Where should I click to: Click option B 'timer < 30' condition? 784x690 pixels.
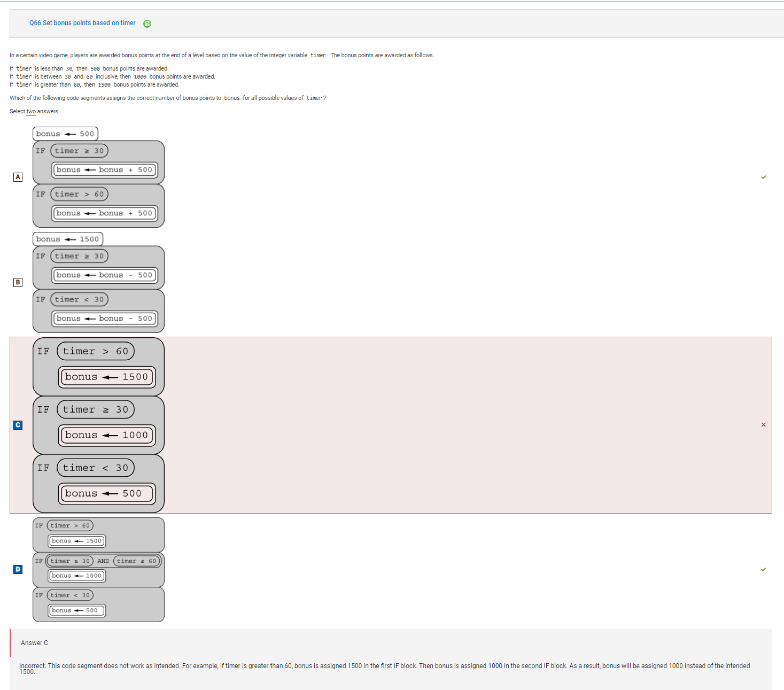80,299
